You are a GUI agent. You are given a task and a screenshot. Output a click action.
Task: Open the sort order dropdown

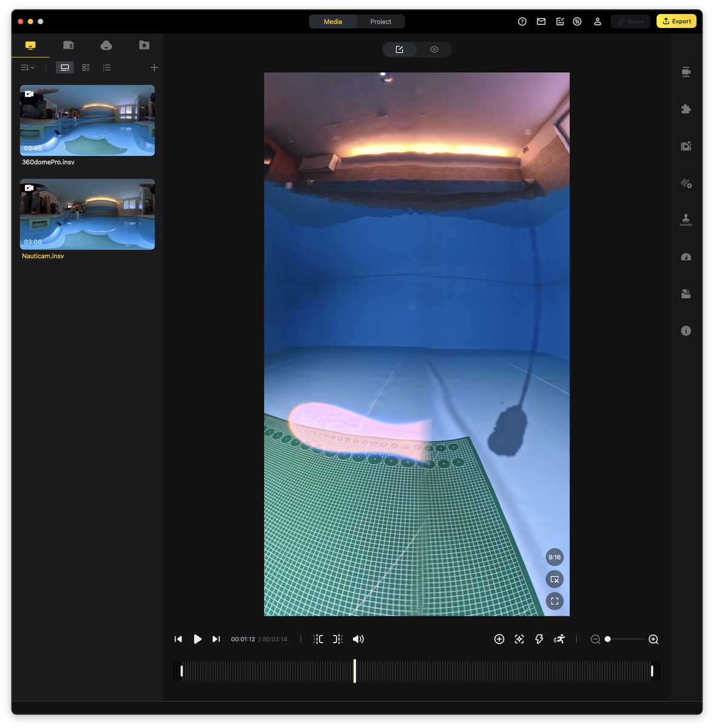27,67
